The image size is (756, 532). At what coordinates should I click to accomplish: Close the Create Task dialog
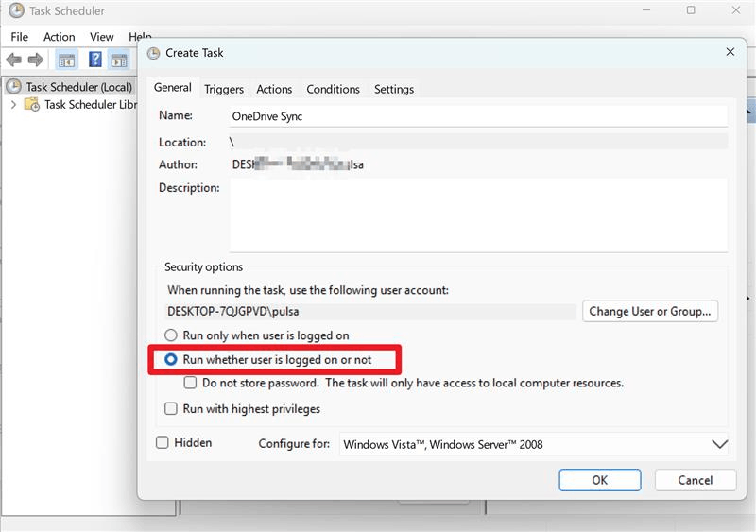[x=730, y=52]
